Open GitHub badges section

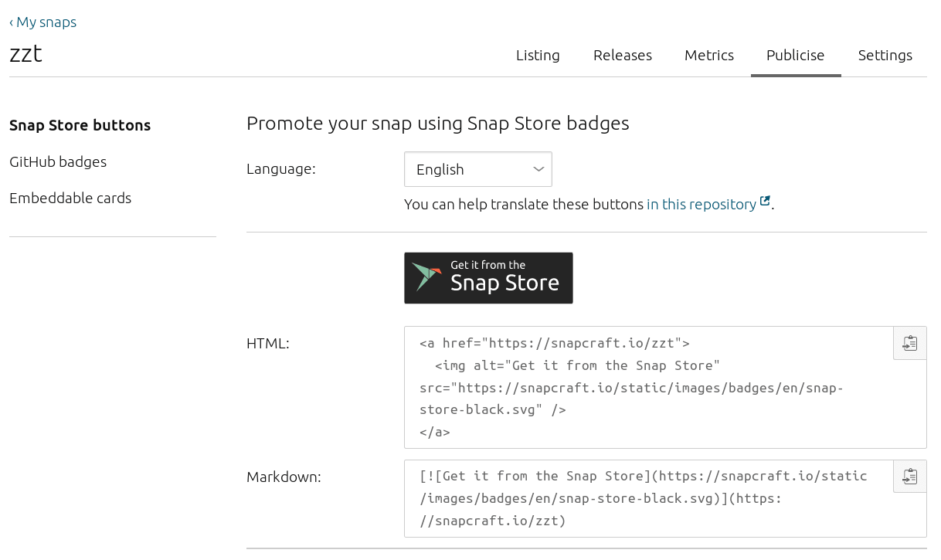(58, 161)
